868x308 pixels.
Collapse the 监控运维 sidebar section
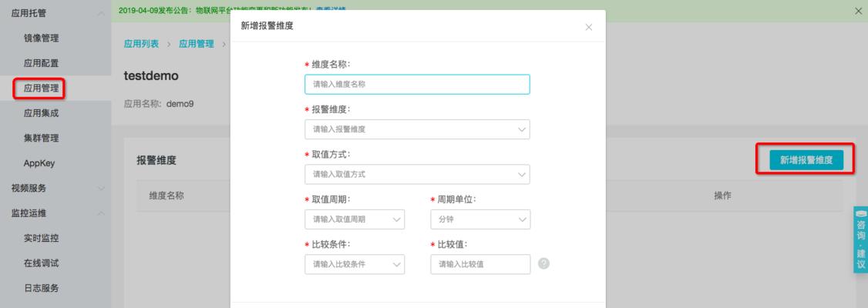point(101,213)
